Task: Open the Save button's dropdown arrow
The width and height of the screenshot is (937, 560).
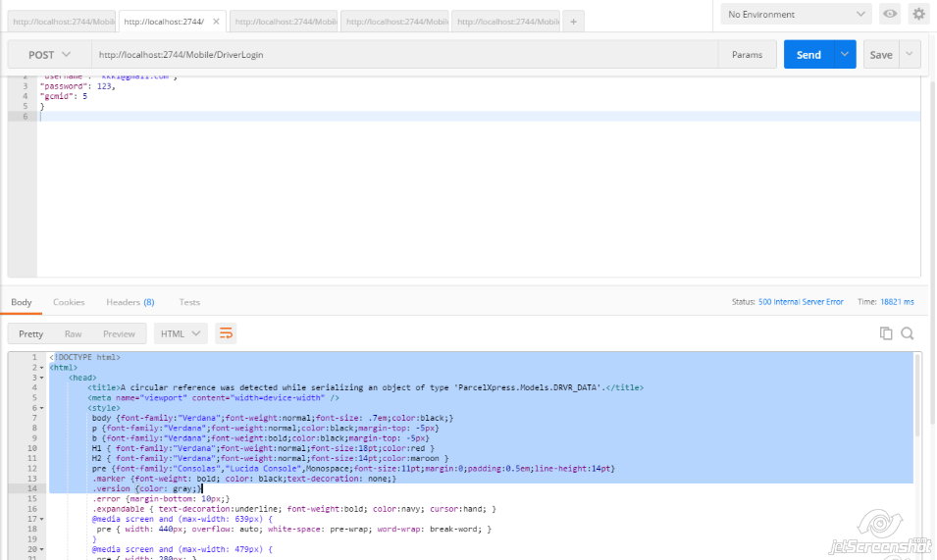Action: coord(910,55)
